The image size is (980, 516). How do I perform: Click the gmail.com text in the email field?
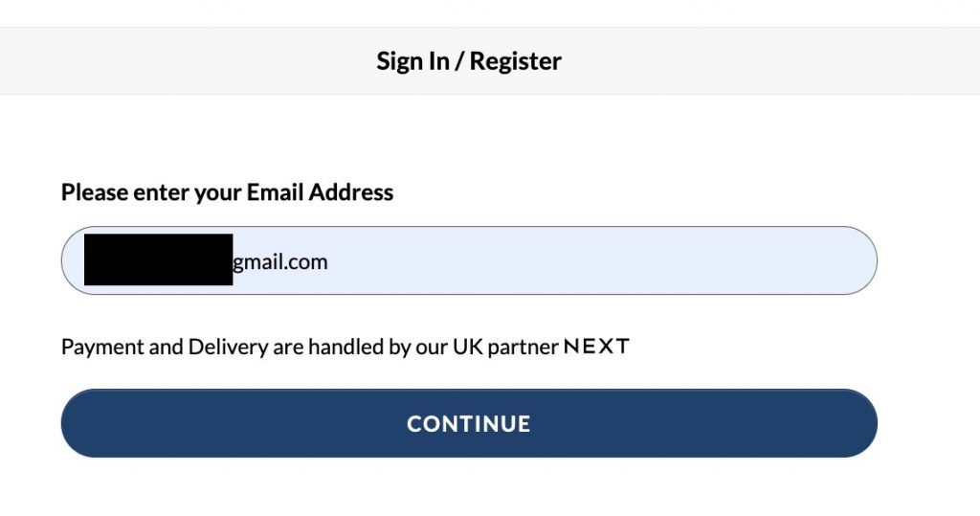[280, 261]
